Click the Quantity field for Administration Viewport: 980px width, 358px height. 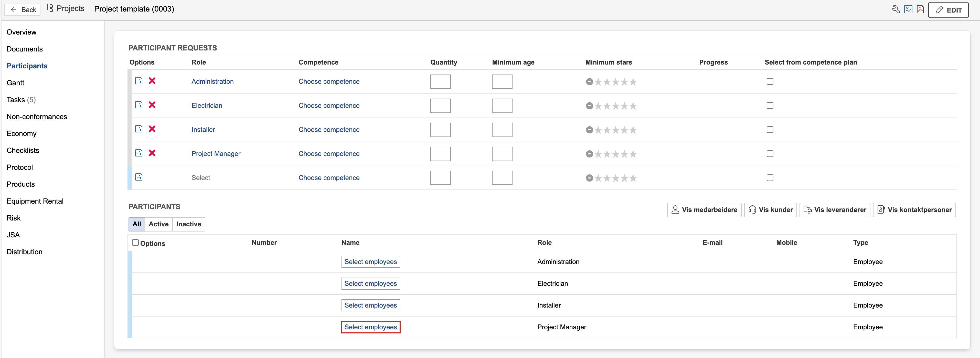(x=440, y=82)
